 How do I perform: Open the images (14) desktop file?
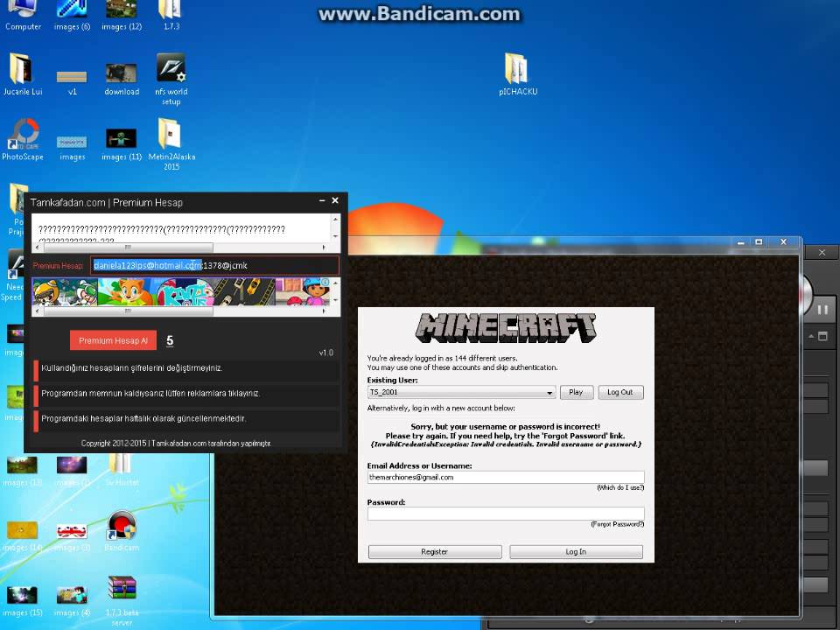[x=22, y=536]
